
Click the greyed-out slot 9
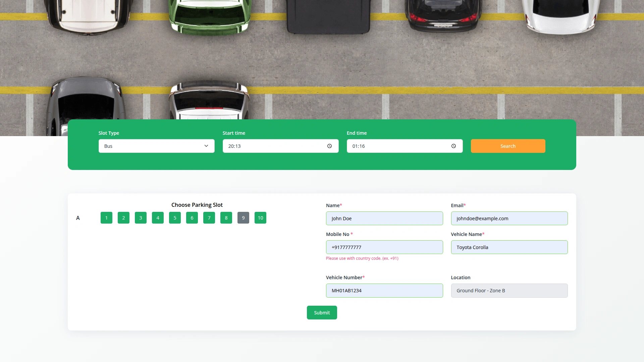(x=243, y=218)
